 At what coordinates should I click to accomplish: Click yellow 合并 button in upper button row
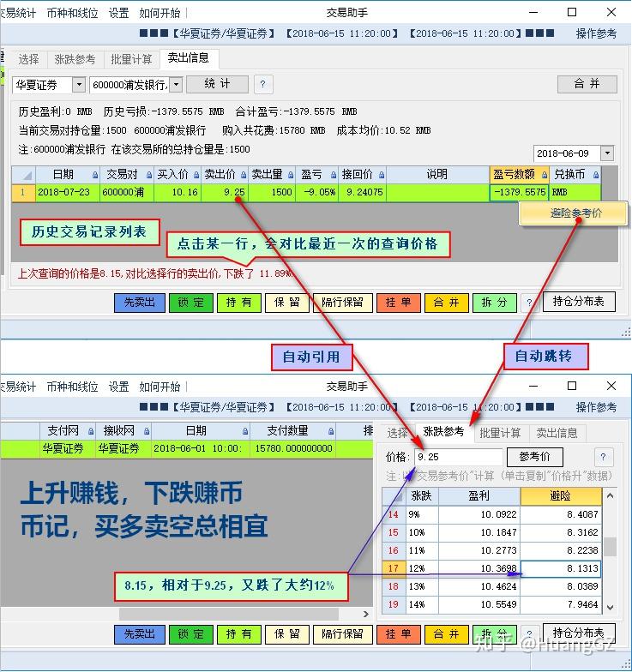click(446, 303)
